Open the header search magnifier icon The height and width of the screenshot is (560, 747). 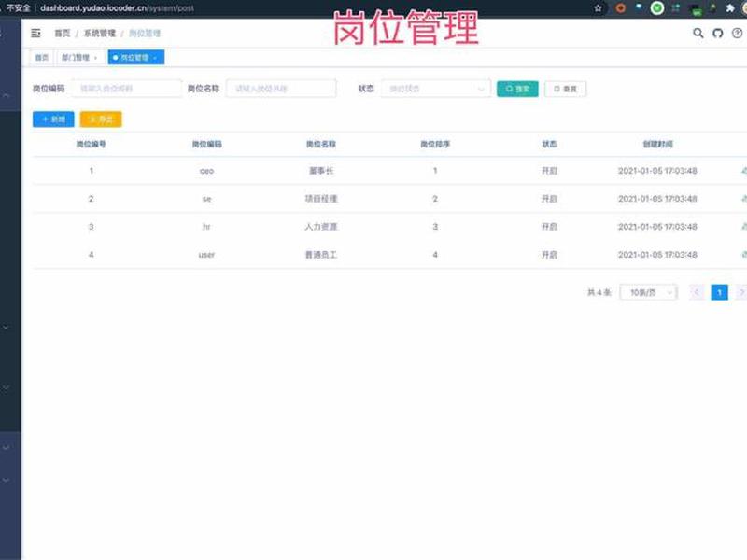[x=698, y=33]
